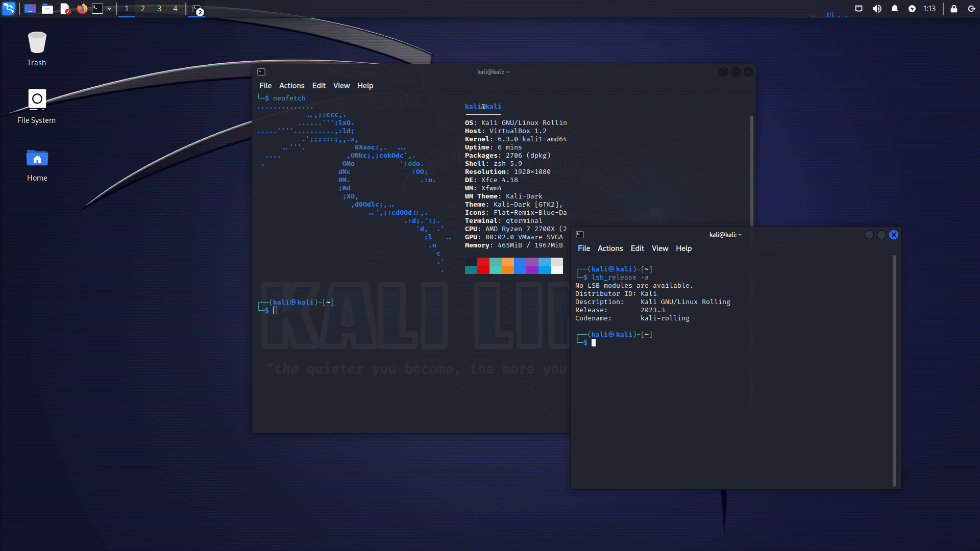The width and height of the screenshot is (980, 551).
Task: Click the terminal input field in second window
Action: pyautogui.click(x=593, y=342)
